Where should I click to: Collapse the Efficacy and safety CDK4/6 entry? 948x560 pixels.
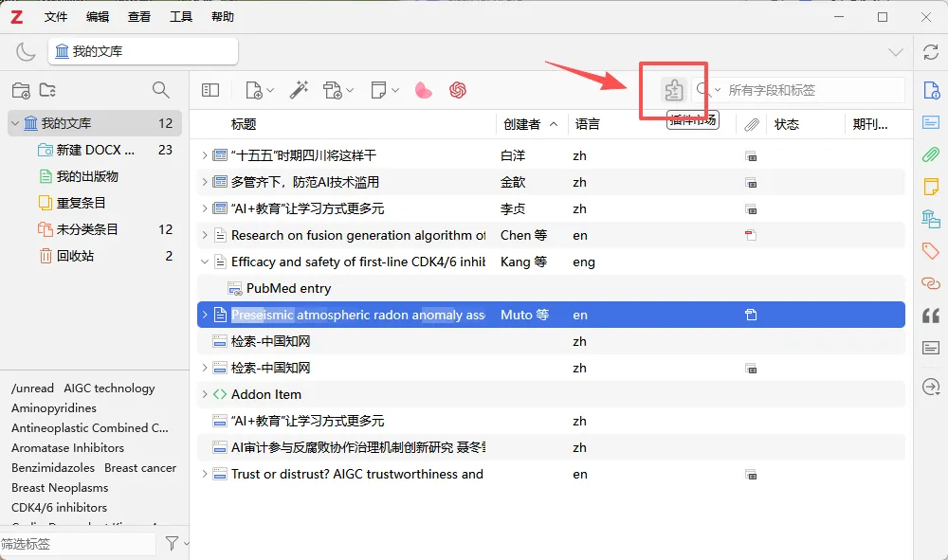pos(206,262)
